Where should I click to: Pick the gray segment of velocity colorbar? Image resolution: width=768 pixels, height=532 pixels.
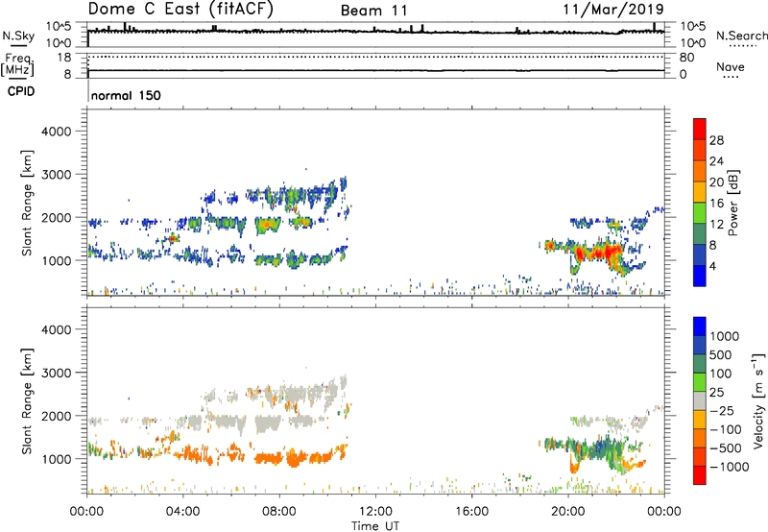click(700, 401)
